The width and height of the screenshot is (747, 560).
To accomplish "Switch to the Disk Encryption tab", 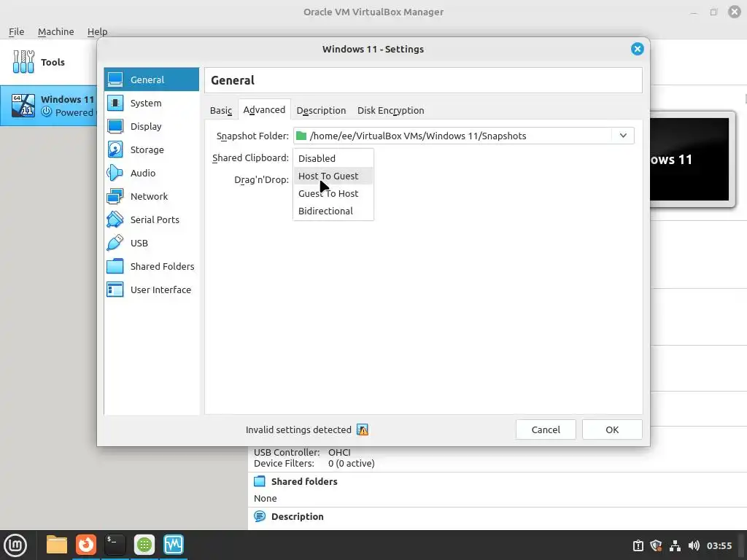I will [x=391, y=110].
